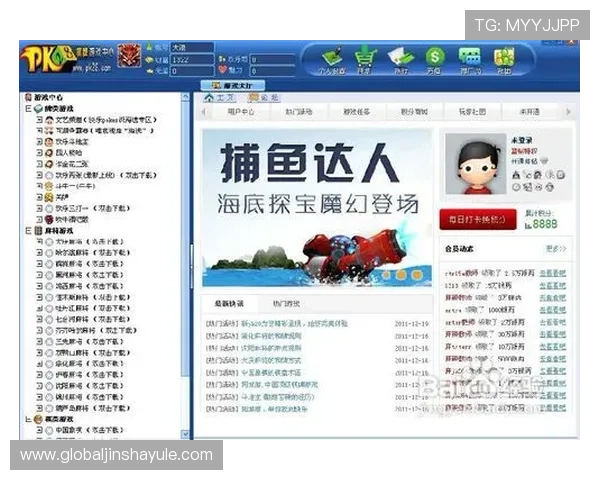Click the green shopping cart icon in top toolbar
600x480 pixels.
(366, 58)
